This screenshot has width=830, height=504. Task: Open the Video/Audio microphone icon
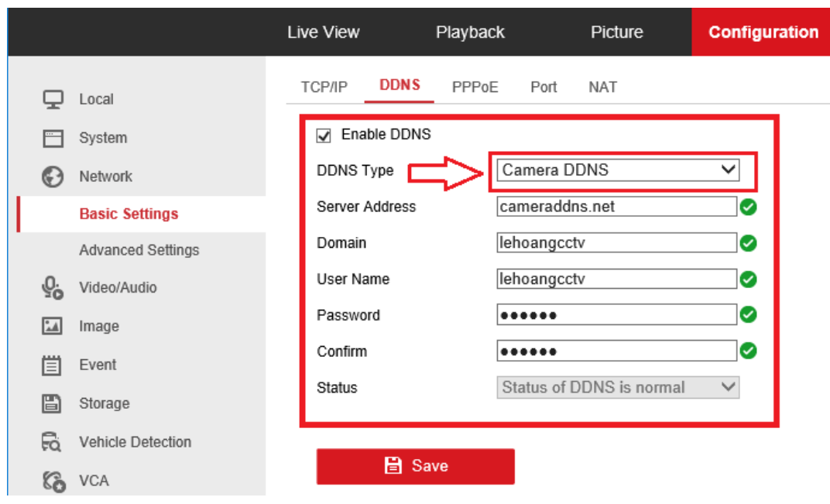click(x=53, y=288)
